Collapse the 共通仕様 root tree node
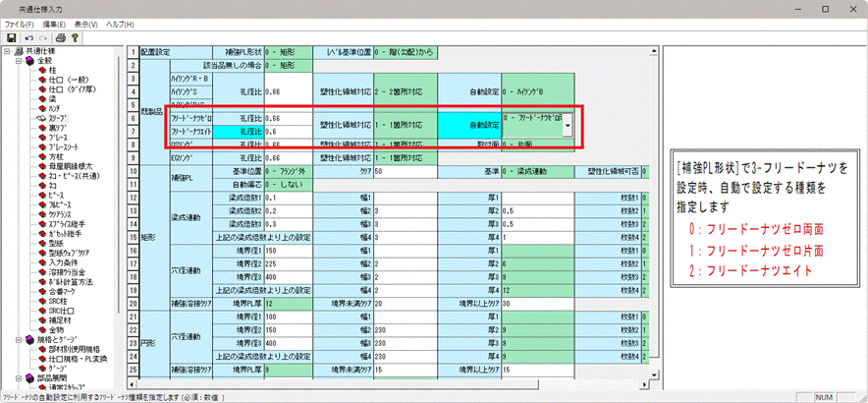Image resolution: width=868 pixels, height=403 pixels. tap(7, 51)
